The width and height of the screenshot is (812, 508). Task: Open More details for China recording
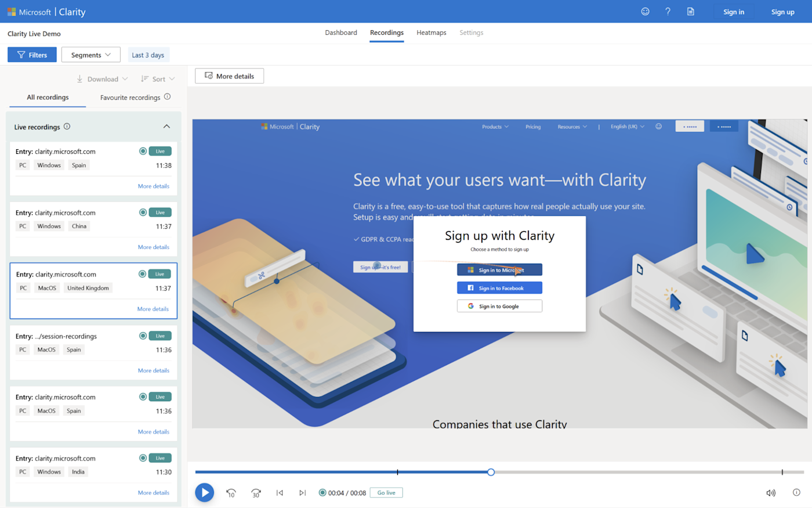point(154,247)
